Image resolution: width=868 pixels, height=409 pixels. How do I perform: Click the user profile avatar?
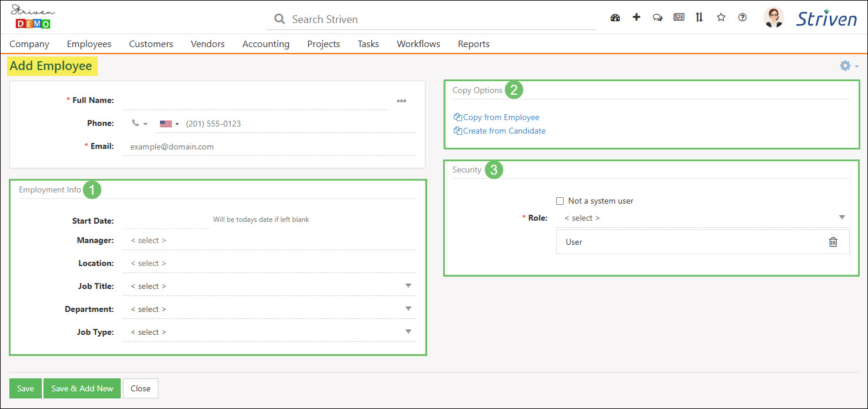click(x=773, y=18)
